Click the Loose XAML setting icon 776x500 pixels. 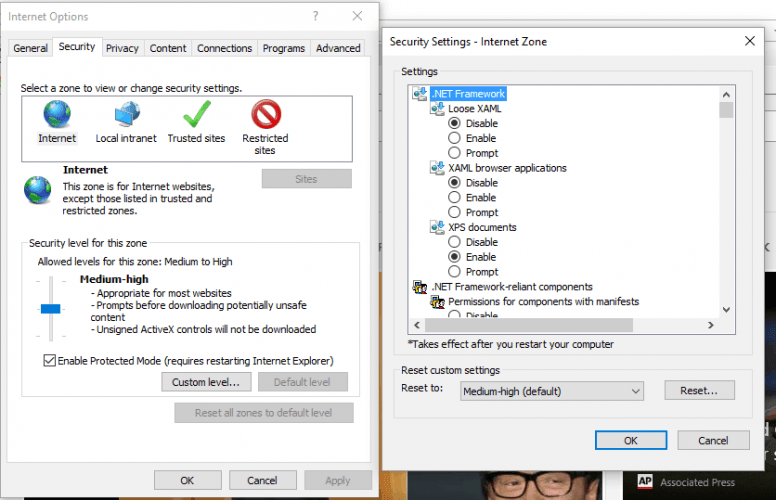coord(437,108)
